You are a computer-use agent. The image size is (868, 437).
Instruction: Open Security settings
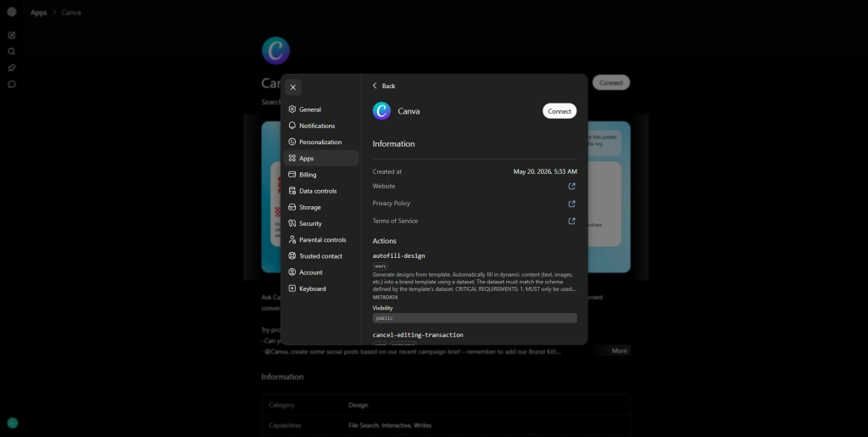coord(320,223)
